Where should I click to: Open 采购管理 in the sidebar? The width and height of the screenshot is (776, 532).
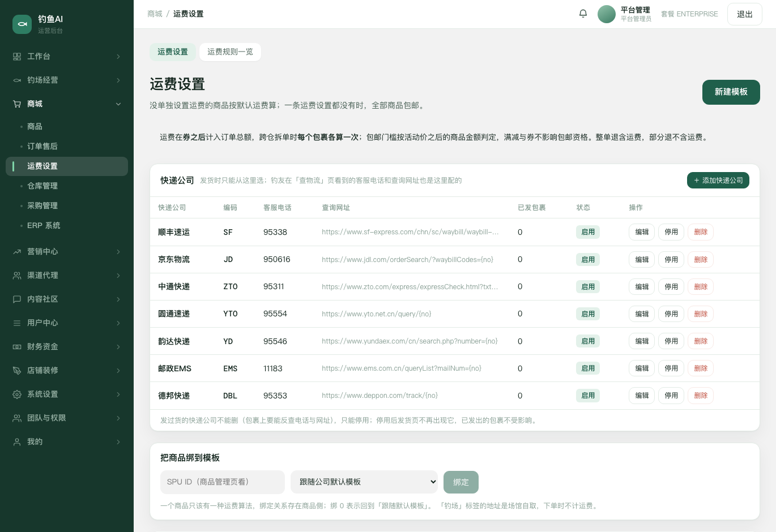[x=67, y=206]
